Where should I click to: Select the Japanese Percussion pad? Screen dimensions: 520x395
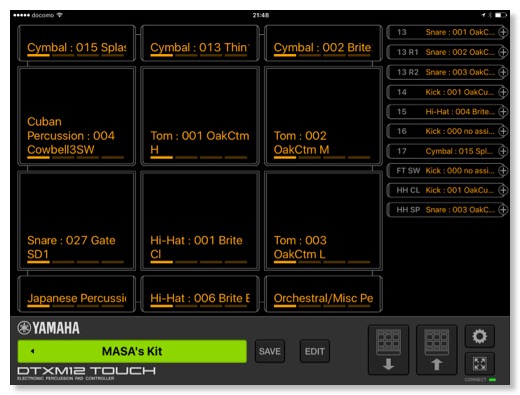pyautogui.click(x=77, y=294)
